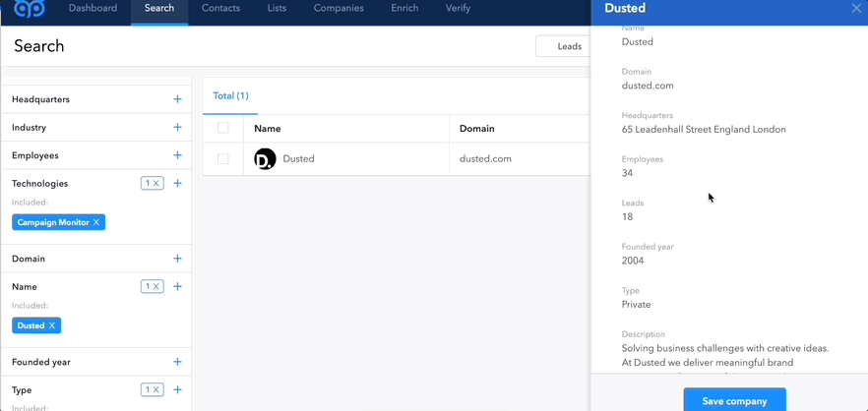Viewport: 868px width, 411px height.
Task: Click dusted.com in the Domain column
Action: [x=485, y=158]
